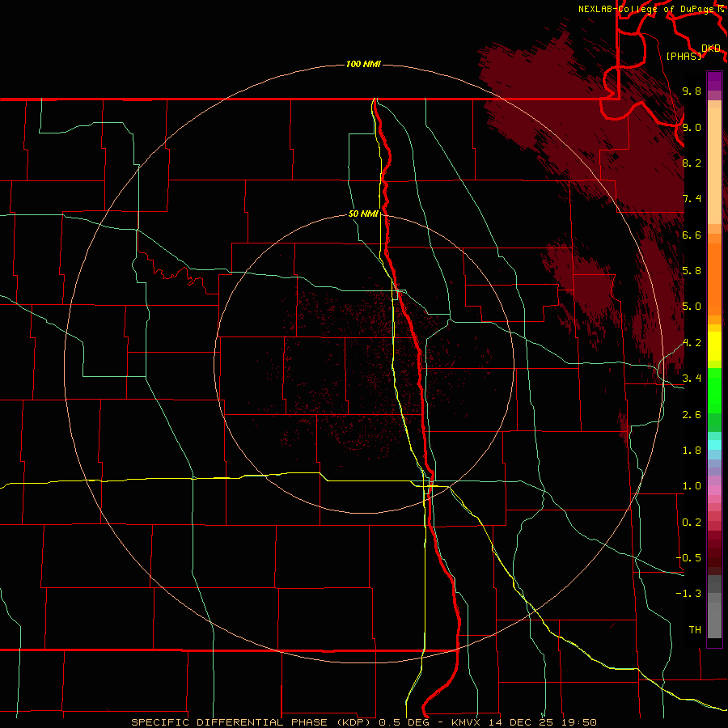Click the Specific Differential Phase KMVX caption
Viewport: 728px width, 728px height.
pos(364,722)
